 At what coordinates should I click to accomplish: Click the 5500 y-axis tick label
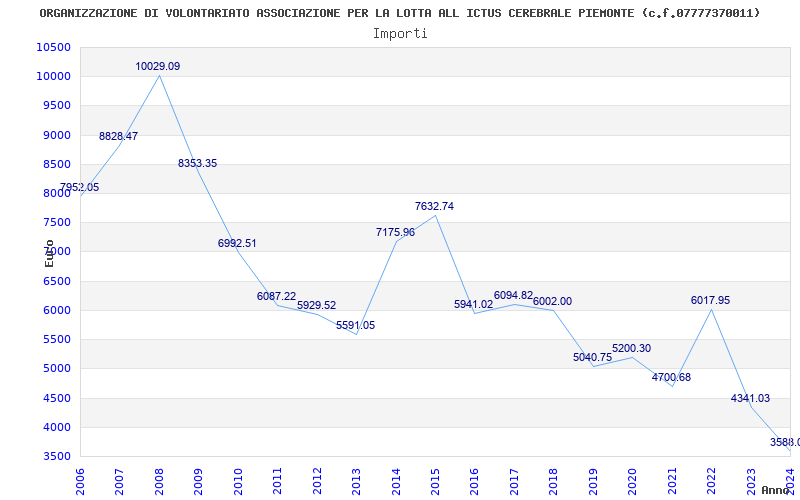(56, 339)
